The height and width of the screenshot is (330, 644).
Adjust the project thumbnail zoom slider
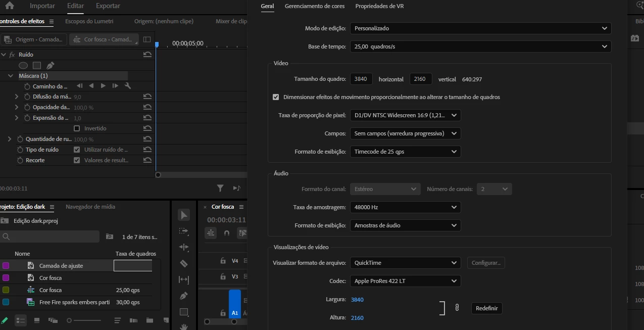[84, 320]
